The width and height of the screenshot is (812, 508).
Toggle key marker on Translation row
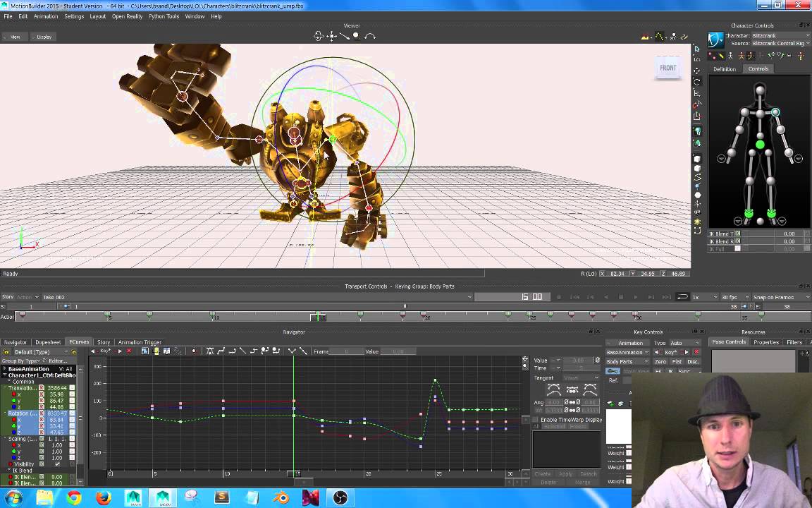point(42,388)
